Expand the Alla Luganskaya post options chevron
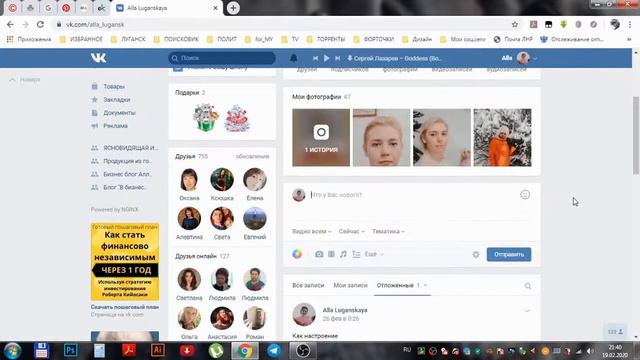 coord(527,311)
